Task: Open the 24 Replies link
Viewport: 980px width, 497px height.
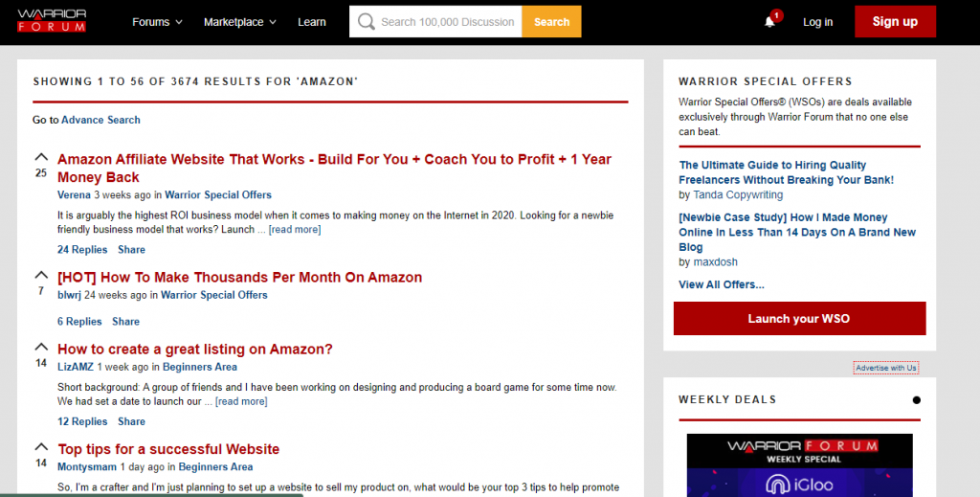Action: coord(82,249)
